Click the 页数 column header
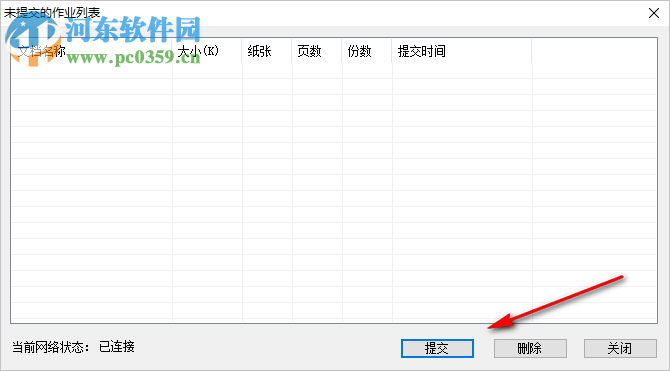 coord(317,51)
